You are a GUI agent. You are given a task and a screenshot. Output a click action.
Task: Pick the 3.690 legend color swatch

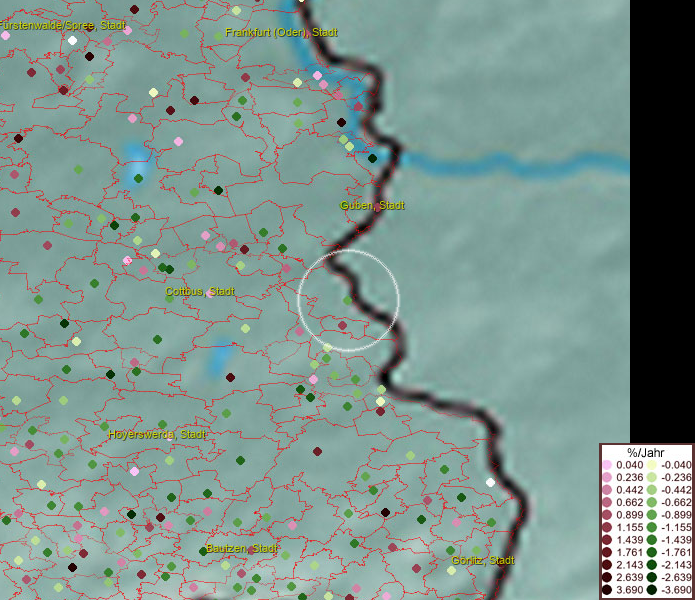click(x=607, y=590)
